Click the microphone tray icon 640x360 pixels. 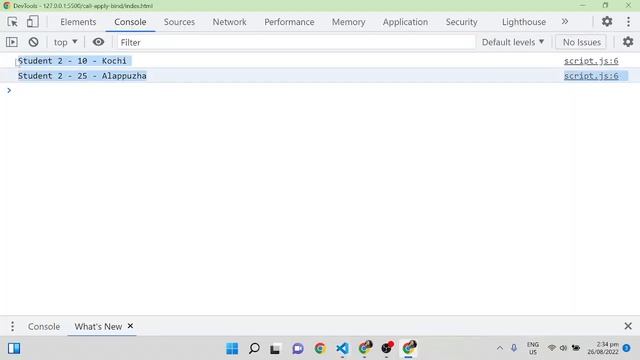514,348
